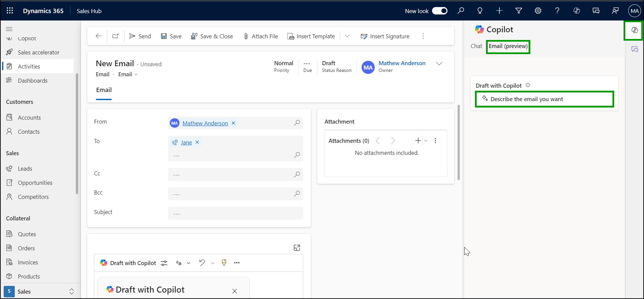Open the Sales area switcher
The image size is (644, 299).
coord(40,291)
